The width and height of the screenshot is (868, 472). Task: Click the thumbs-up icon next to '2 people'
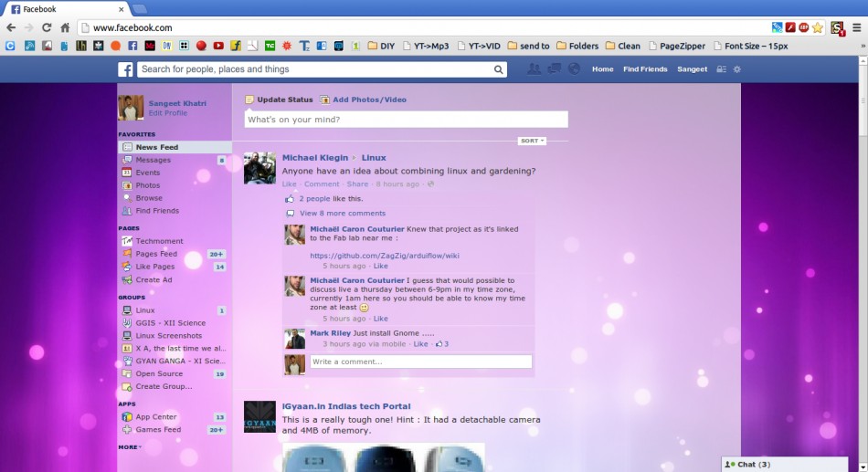[x=290, y=199]
